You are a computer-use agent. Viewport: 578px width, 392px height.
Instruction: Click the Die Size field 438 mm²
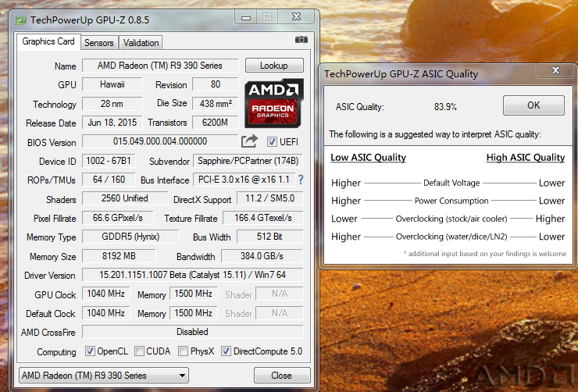pyautogui.click(x=216, y=104)
